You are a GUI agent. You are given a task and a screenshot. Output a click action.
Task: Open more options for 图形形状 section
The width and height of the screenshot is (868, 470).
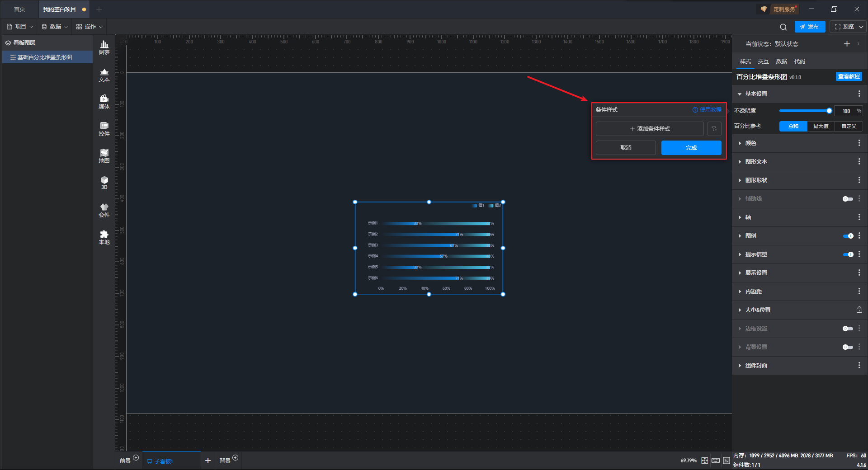[859, 180]
